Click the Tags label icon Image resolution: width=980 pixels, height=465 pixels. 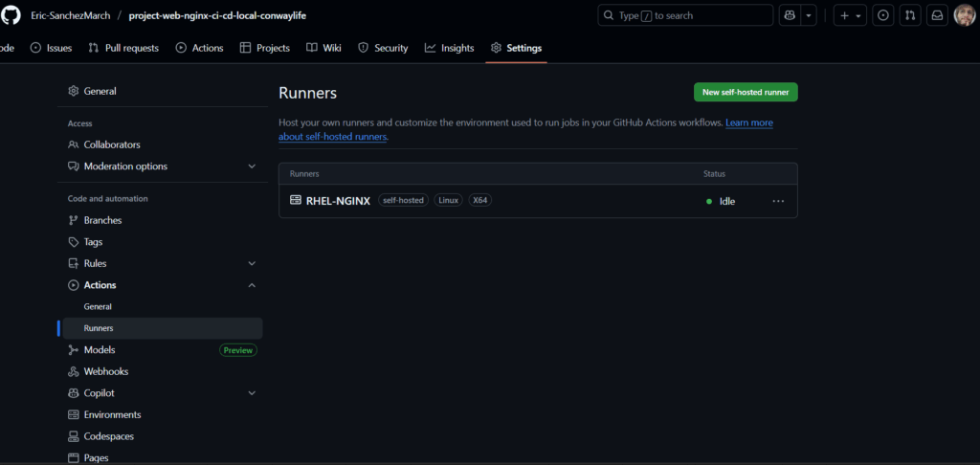point(73,242)
